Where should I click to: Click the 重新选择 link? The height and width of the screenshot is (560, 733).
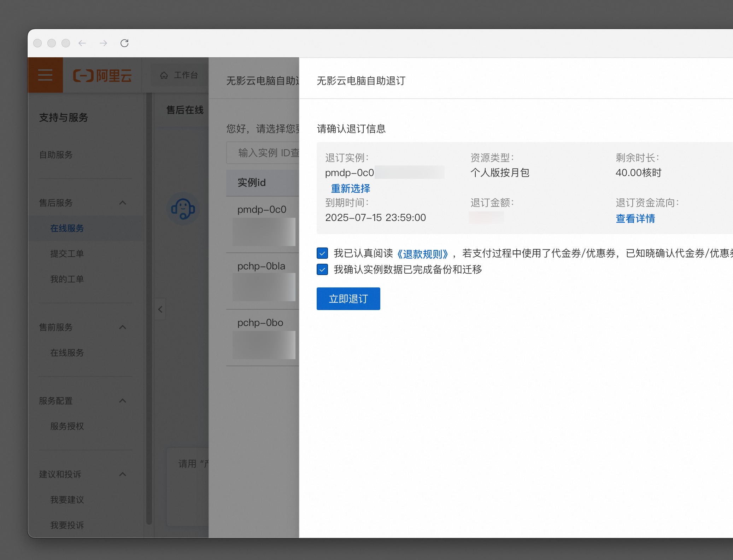tap(351, 188)
